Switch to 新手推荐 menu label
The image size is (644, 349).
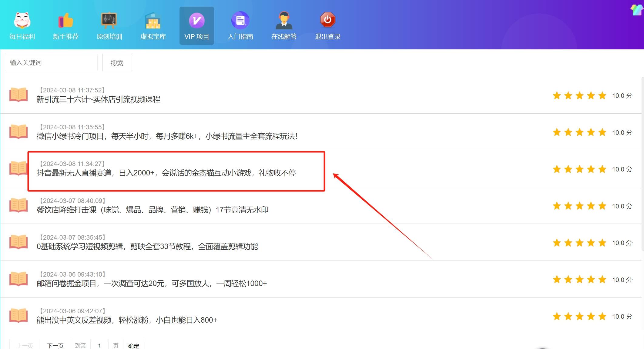(x=66, y=37)
